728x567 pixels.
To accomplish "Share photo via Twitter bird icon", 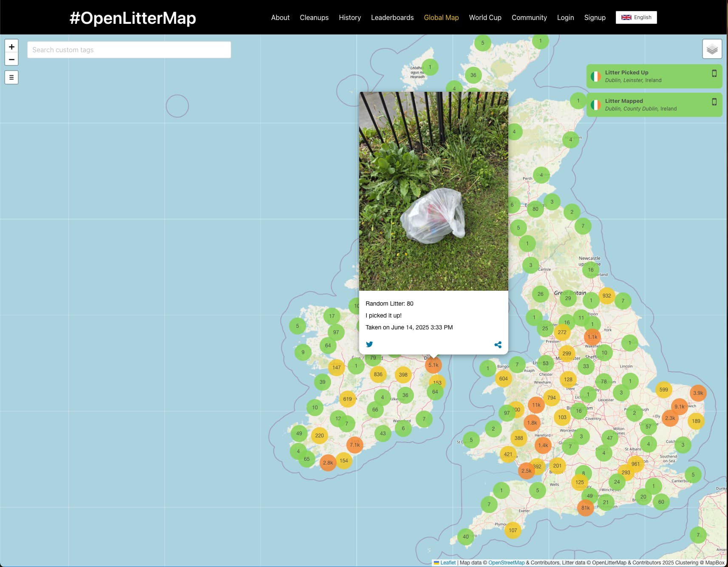I will [369, 344].
